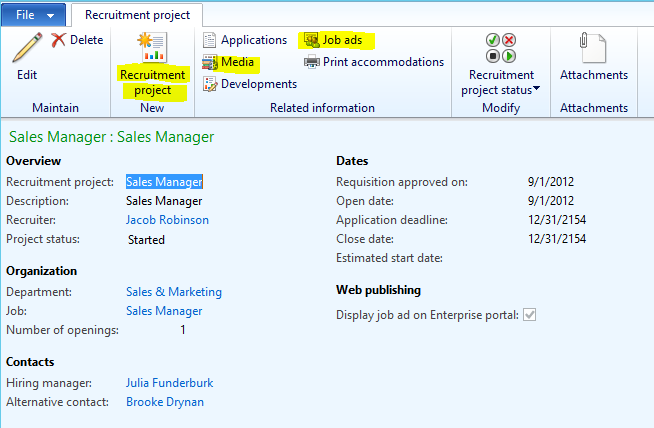654x428 pixels.
Task: Follow the Sales Manager job link
Action: [163, 311]
